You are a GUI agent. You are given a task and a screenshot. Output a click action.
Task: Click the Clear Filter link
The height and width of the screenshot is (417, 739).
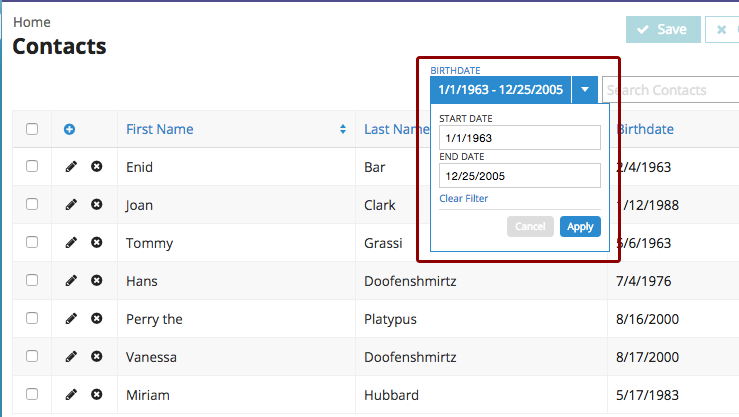click(x=463, y=198)
